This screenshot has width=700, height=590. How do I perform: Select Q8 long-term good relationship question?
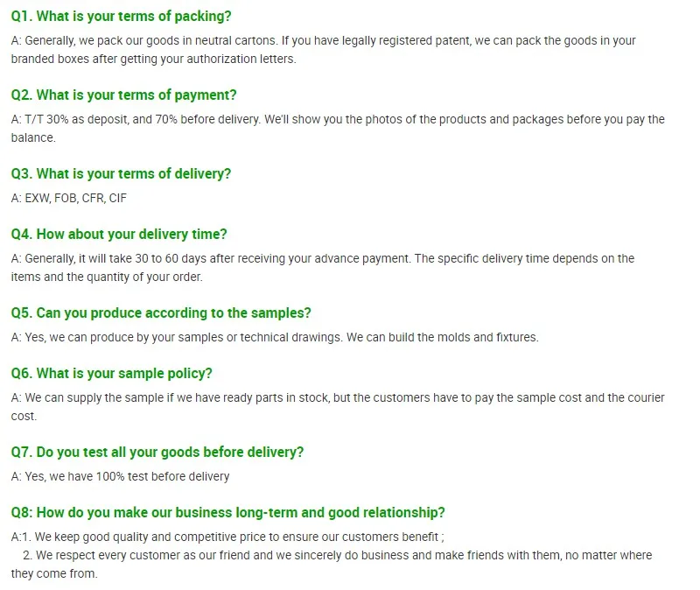pyautogui.click(x=227, y=512)
